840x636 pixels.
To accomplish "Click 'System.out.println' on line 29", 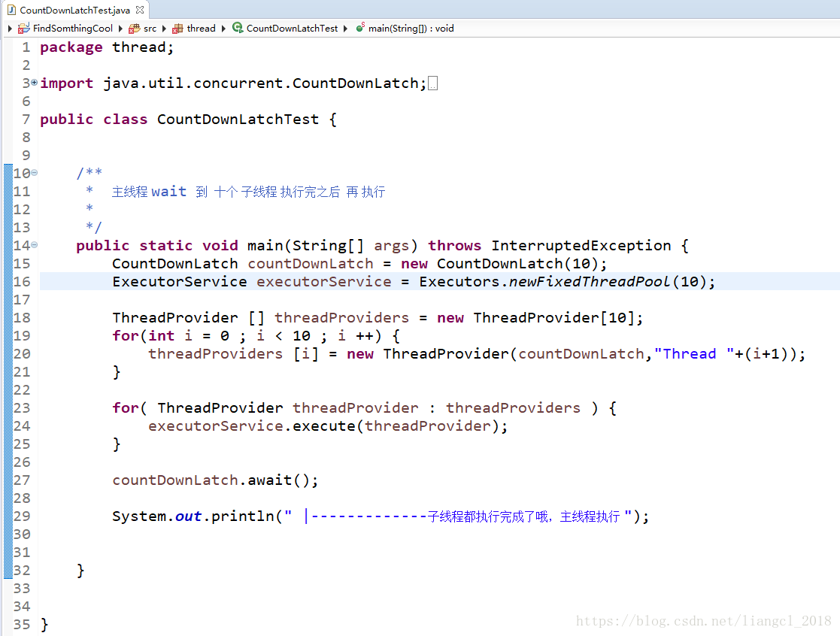I will click(193, 516).
